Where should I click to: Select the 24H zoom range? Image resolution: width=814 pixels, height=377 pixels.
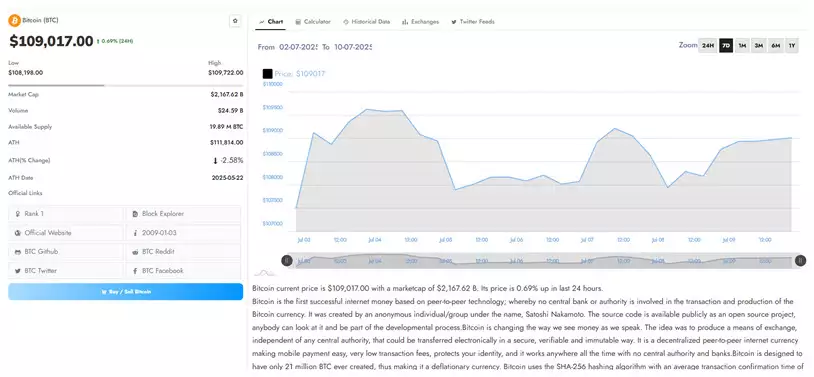(708, 46)
